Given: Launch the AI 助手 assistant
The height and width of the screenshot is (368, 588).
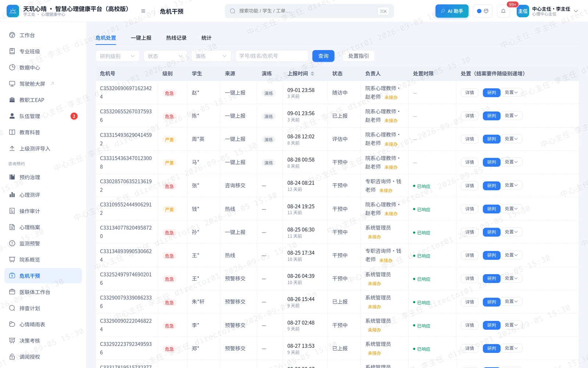Looking at the screenshot, I should (x=452, y=11).
